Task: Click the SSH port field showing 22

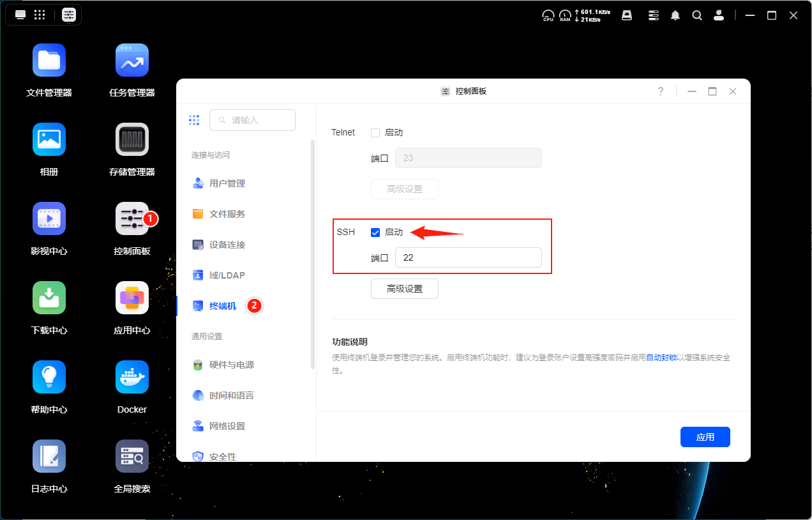Action: [x=469, y=257]
